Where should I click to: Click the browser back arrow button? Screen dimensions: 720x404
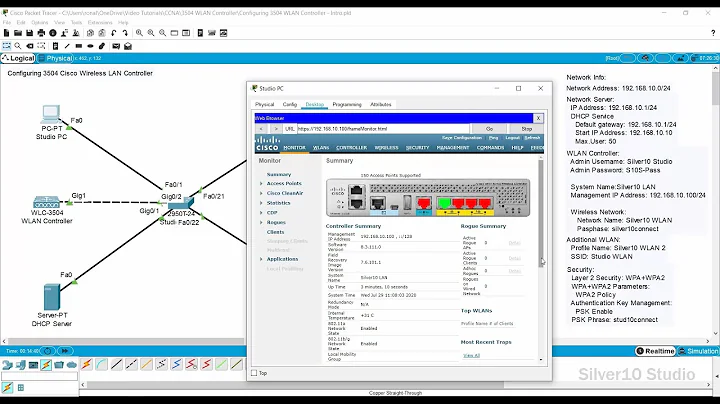click(261, 129)
